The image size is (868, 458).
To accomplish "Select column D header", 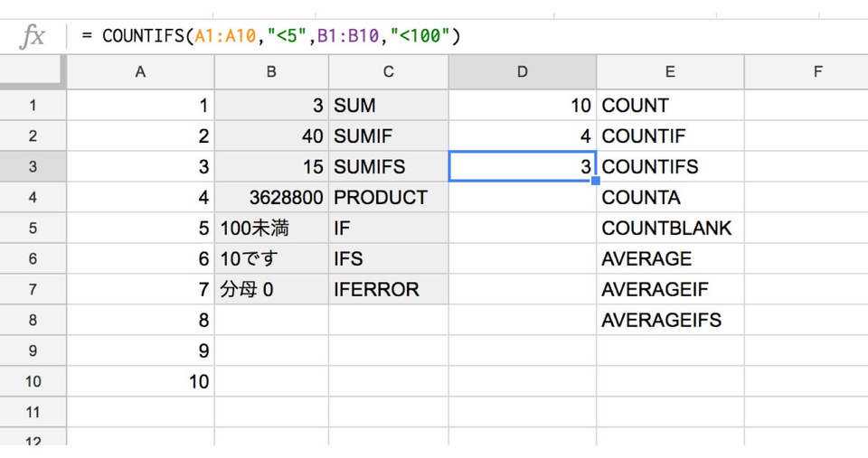I will pyautogui.click(x=522, y=72).
